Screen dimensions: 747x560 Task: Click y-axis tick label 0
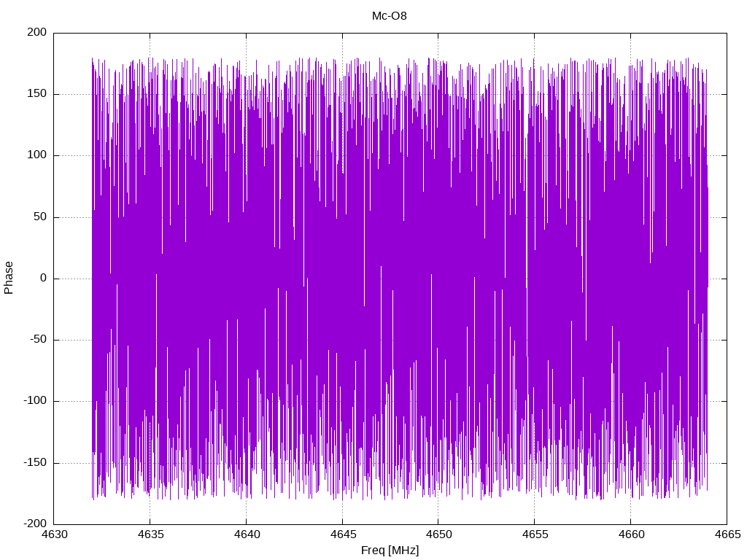click(44, 279)
